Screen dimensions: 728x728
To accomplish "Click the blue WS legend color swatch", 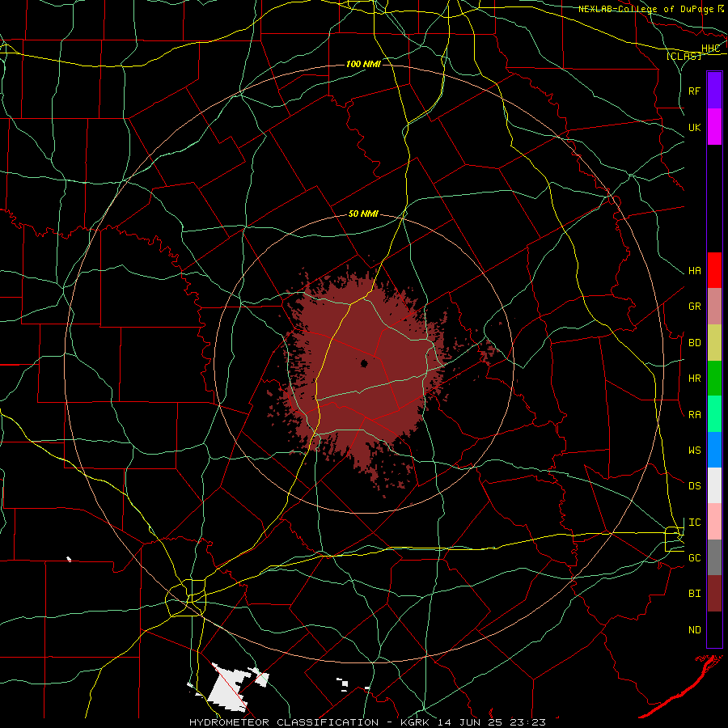I will [x=714, y=450].
